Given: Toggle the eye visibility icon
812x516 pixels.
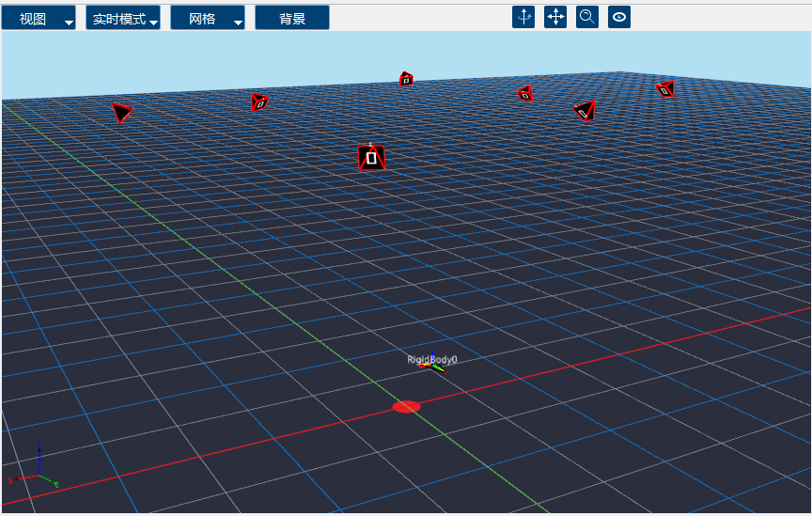Looking at the screenshot, I should [619, 17].
